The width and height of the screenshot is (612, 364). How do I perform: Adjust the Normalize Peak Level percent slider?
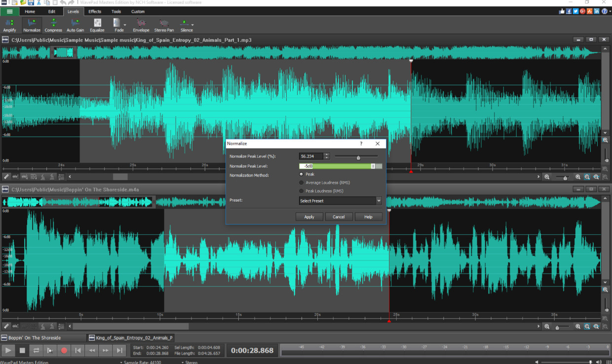358,157
